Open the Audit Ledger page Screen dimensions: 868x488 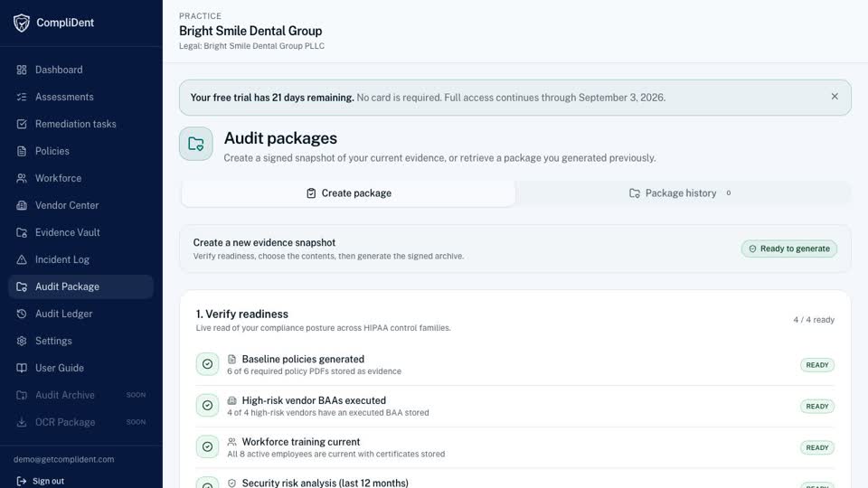(x=80, y=314)
